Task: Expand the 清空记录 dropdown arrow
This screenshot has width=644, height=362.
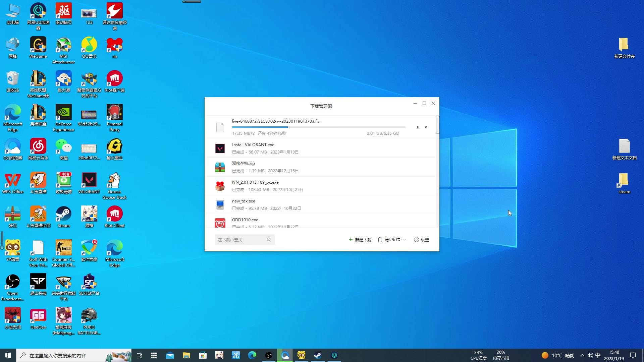Action: 405,240
